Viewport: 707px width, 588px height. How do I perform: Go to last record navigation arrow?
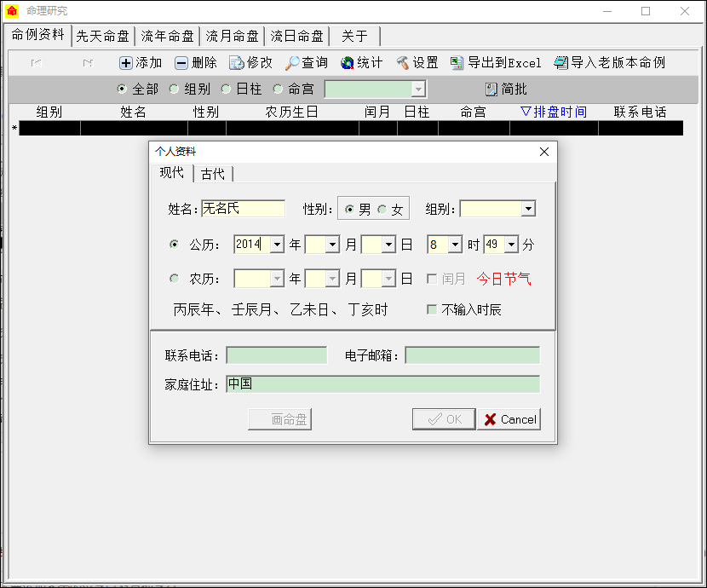click(x=88, y=63)
